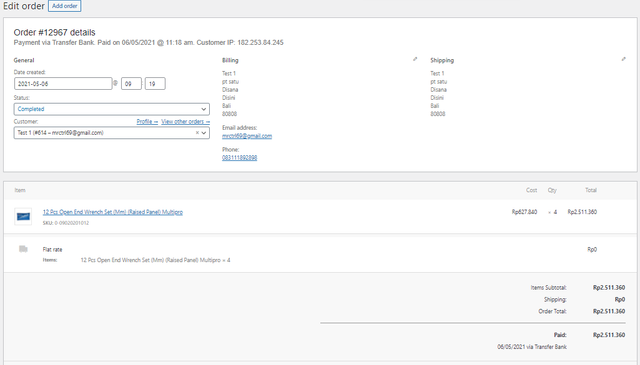This screenshot has height=365, width=640.
Task: Click the Date created field 2021-05-06
Action: click(x=63, y=84)
